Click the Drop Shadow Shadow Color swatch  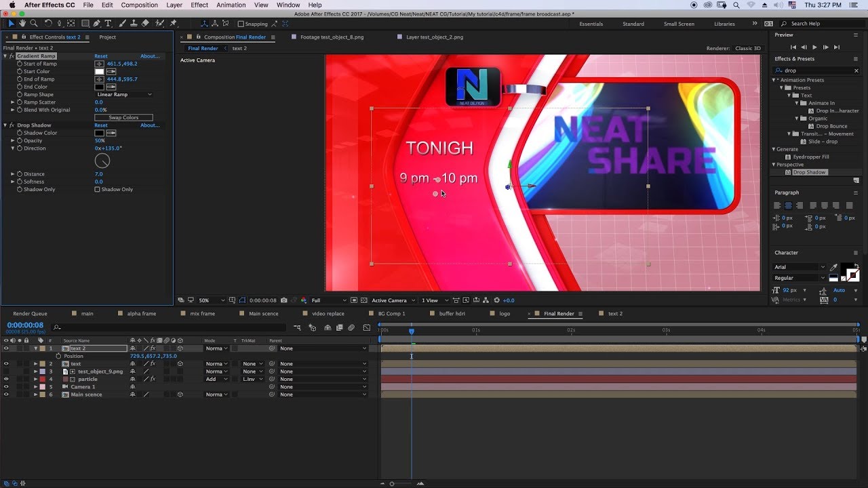[99, 134]
